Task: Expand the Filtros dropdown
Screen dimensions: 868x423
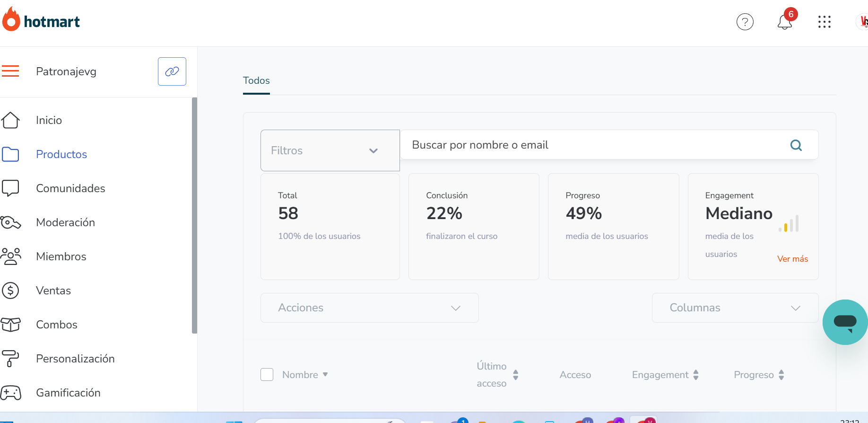Action: 330,150
